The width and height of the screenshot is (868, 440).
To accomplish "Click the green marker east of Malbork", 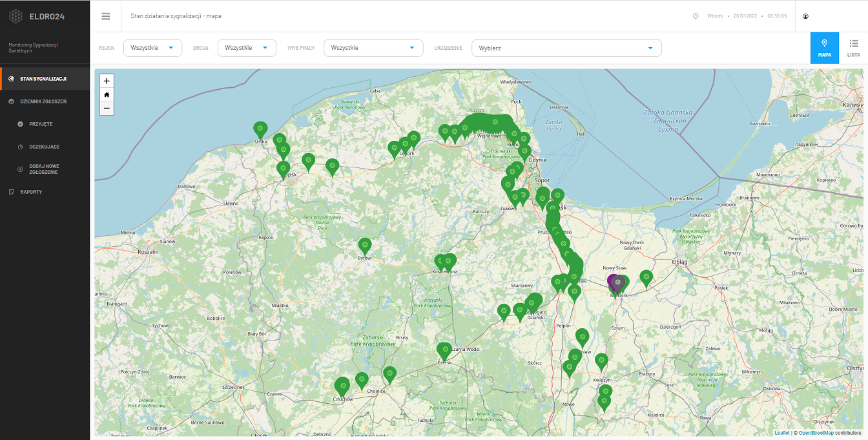I will [x=646, y=278].
